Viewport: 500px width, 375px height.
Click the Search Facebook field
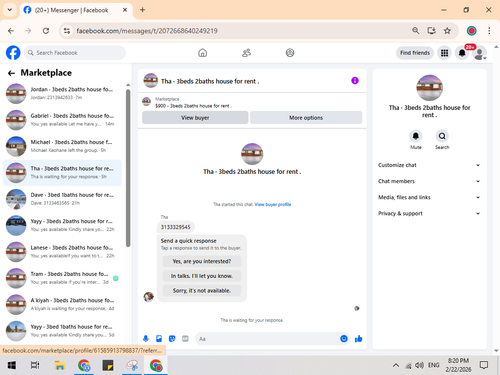[75, 53]
